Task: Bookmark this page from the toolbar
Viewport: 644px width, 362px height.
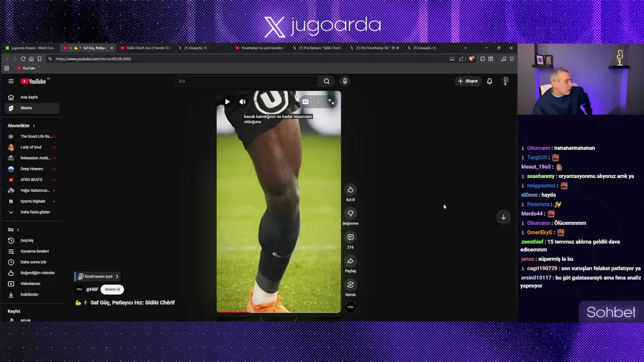Action: tap(39, 59)
